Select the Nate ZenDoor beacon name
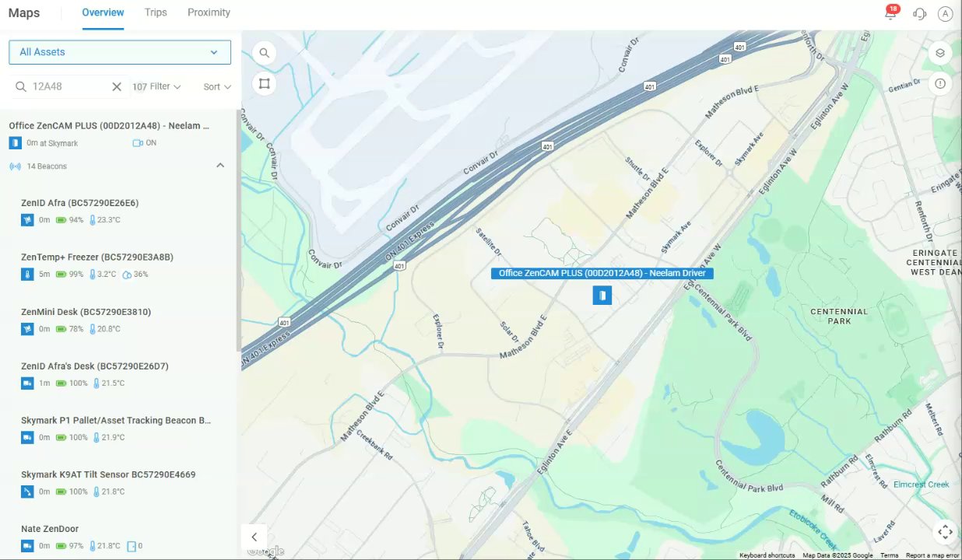962x560 pixels. 50,529
